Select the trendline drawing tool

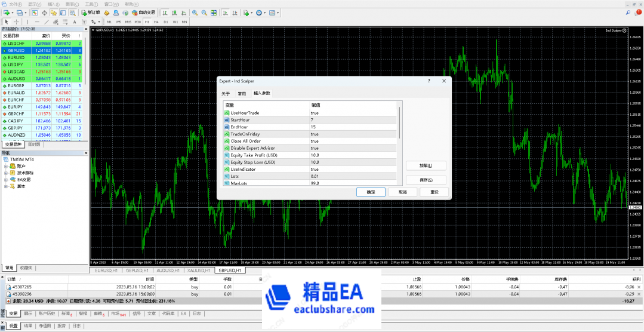coord(47,22)
